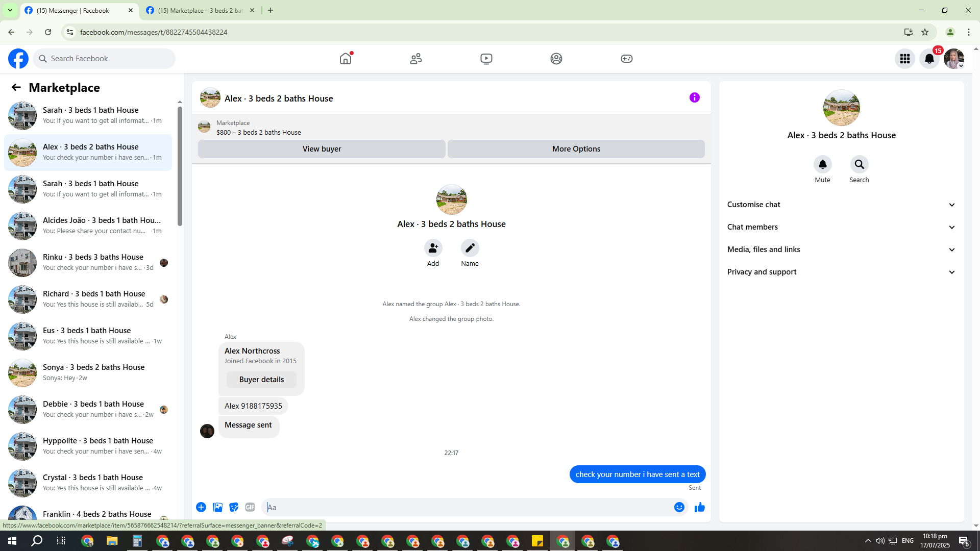Open the Facebook home logo

click(18, 59)
